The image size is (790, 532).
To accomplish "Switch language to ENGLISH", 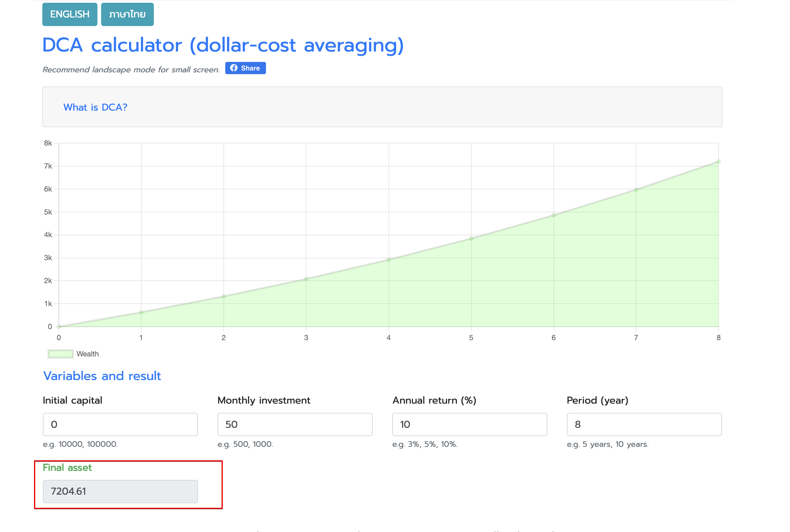I will 70,14.
